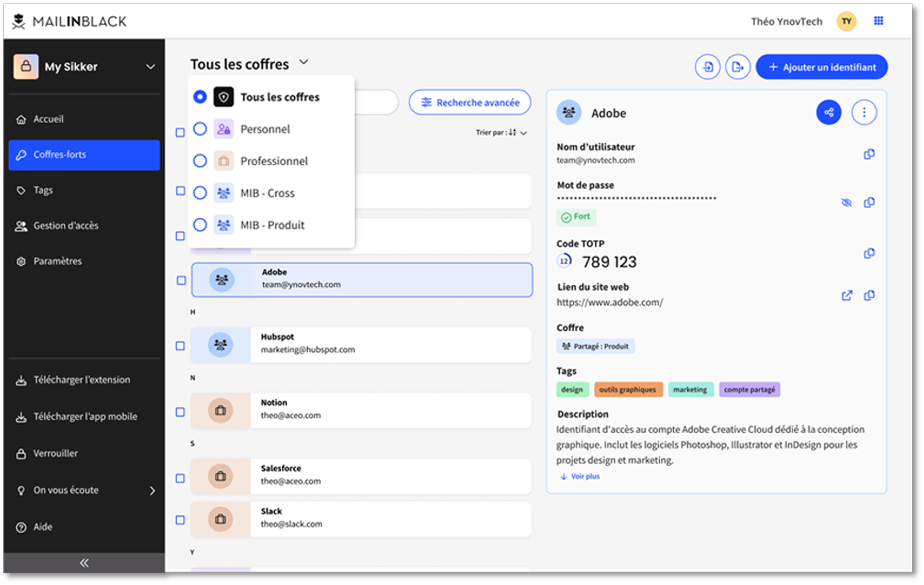Check the Hubspot entry checkbox
The height and width of the screenshot is (585, 924).
(x=180, y=346)
